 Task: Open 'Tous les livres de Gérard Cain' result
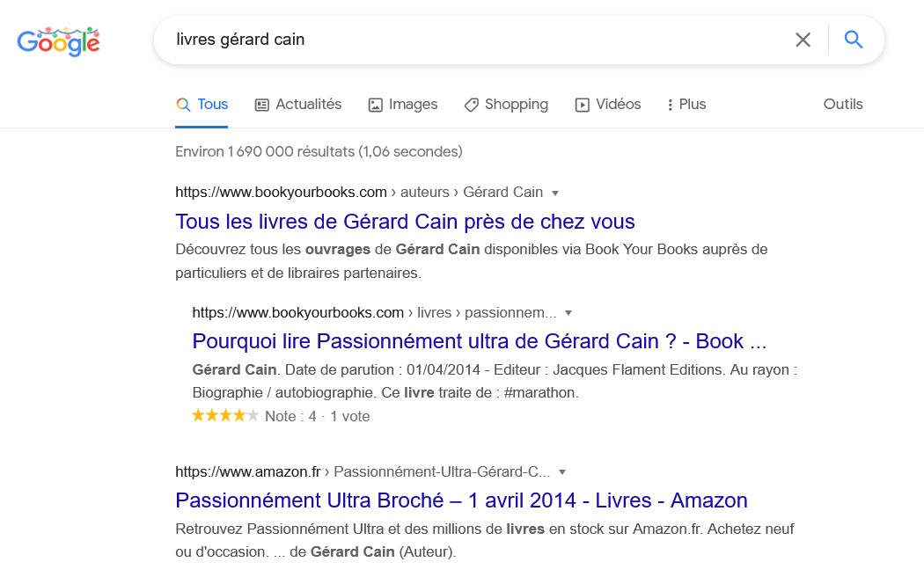click(405, 222)
